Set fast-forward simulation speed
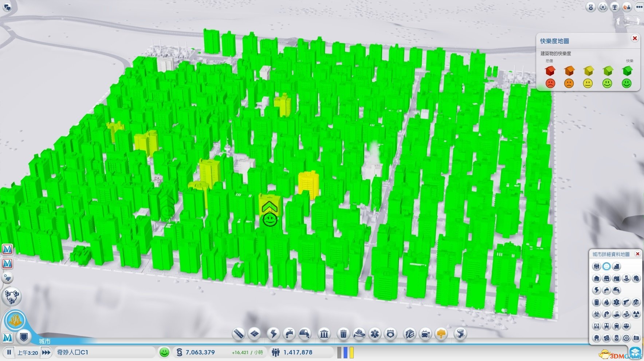The image size is (644, 361). coord(46,352)
